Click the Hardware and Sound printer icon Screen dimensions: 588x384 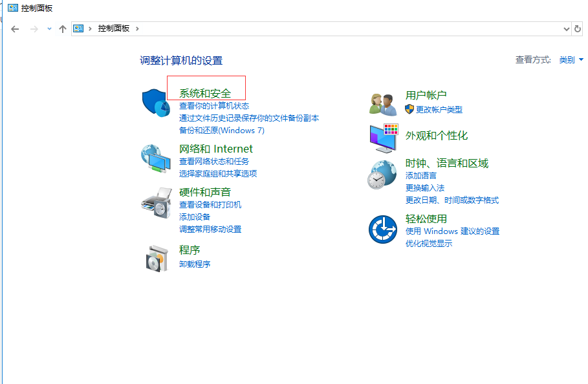(157, 203)
